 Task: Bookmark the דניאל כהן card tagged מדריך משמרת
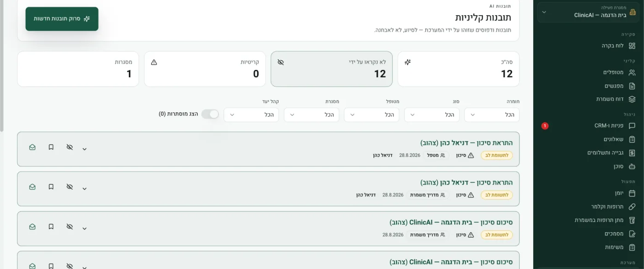tap(51, 187)
